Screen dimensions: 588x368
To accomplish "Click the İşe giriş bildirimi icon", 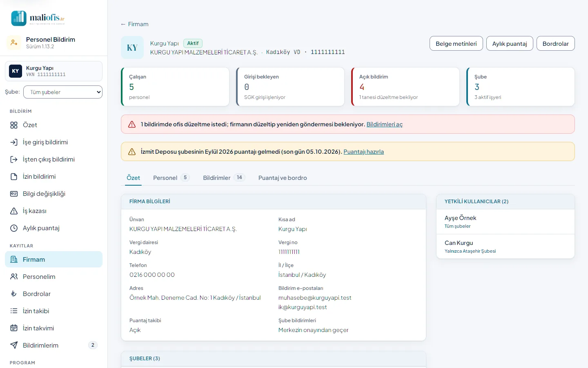I will coord(14,142).
